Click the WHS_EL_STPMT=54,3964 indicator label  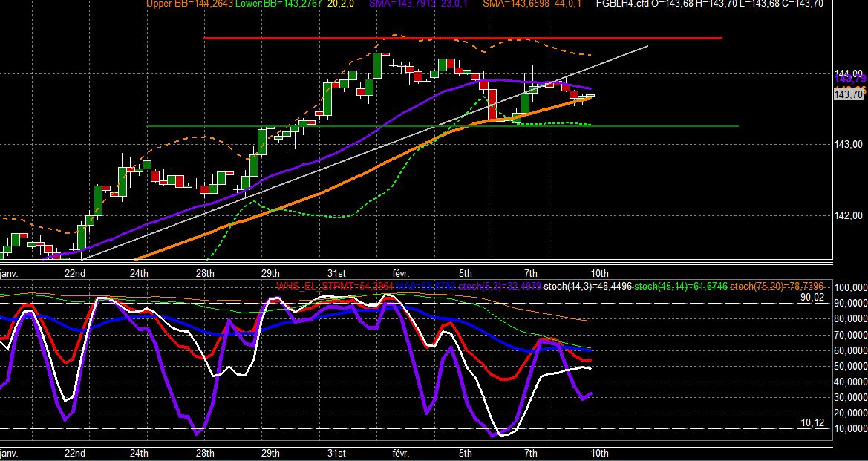coord(335,286)
